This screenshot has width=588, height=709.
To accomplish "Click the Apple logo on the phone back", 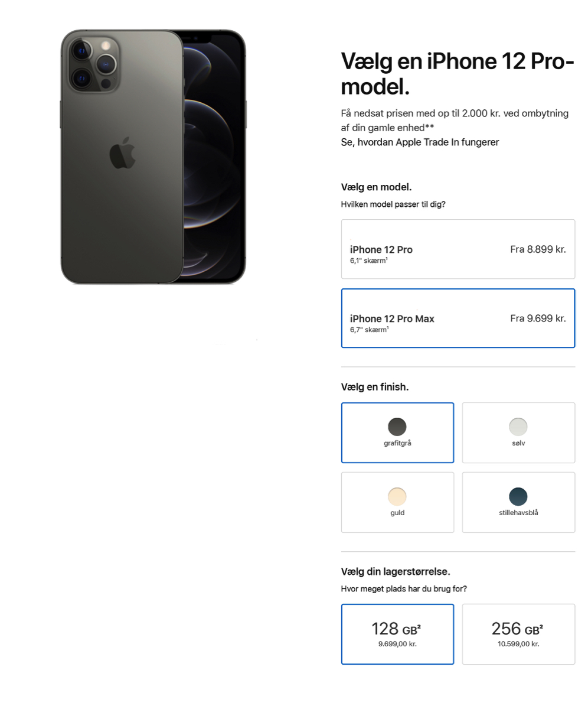I will (122, 154).
